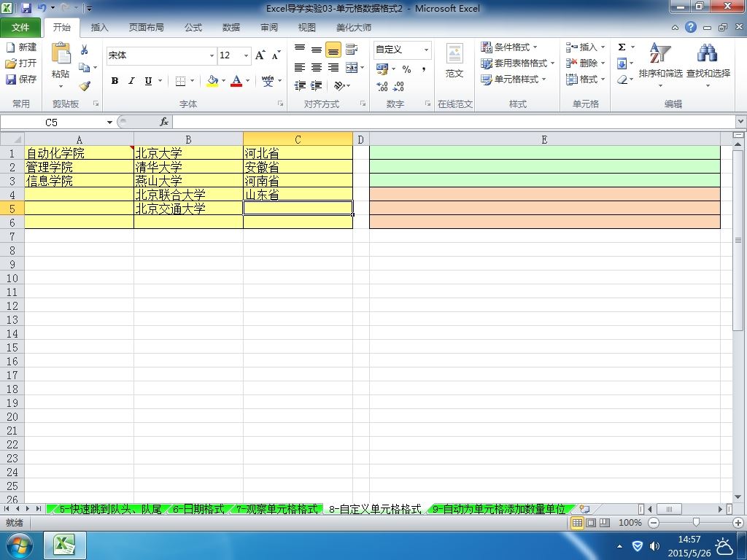Toggle top vertical alignment
The image size is (747, 560).
point(300,49)
